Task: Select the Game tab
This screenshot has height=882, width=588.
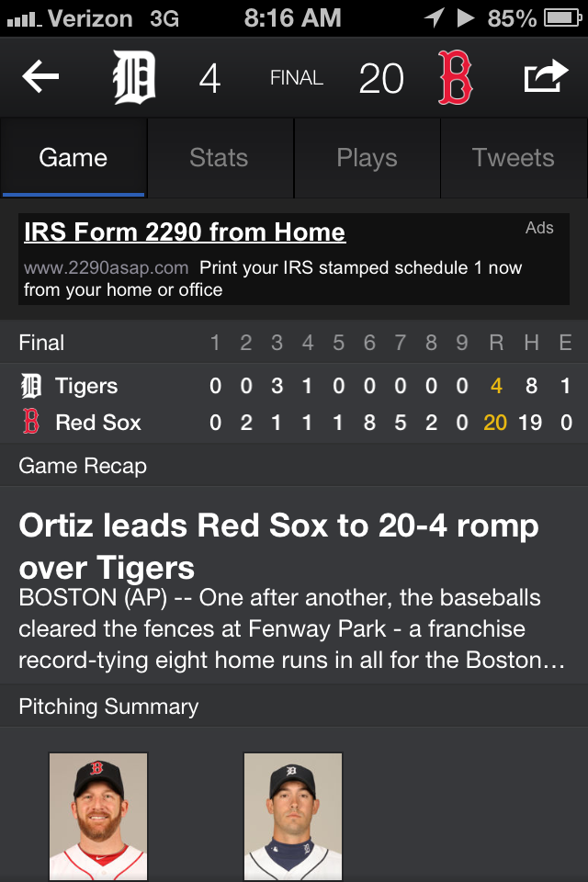Action: [x=73, y=158]
